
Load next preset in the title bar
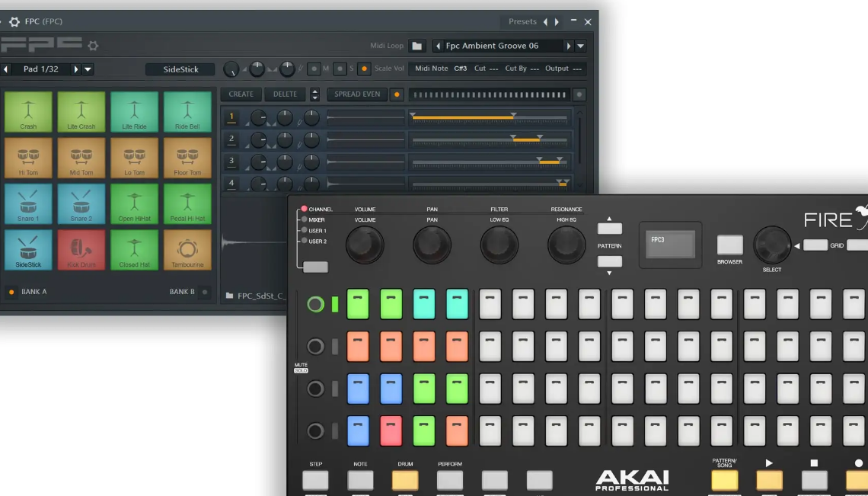(557, 21)
